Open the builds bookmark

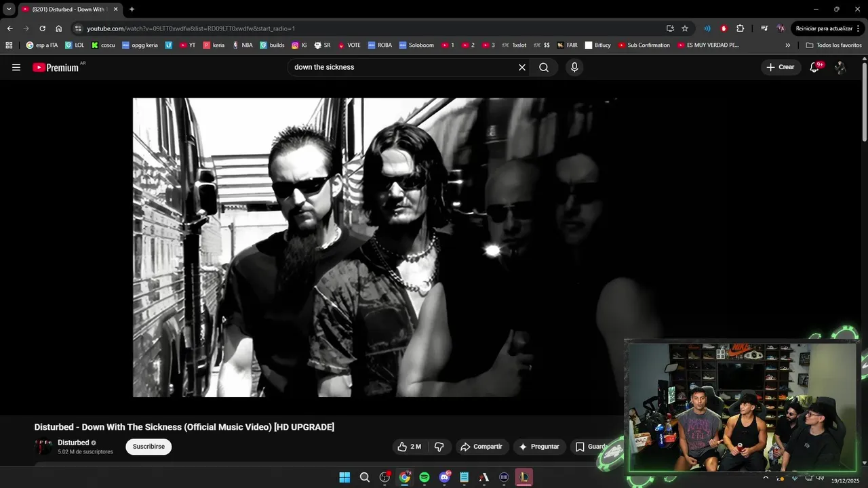tap(273, 45)
